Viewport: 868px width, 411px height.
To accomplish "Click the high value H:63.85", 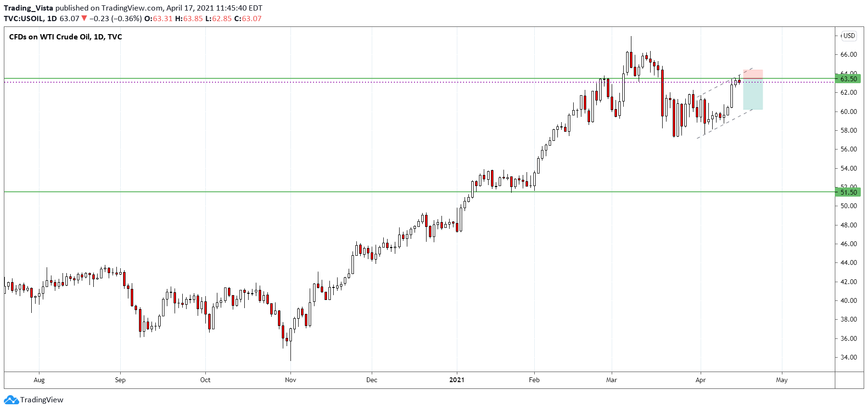I will click(x=189, y=18).
